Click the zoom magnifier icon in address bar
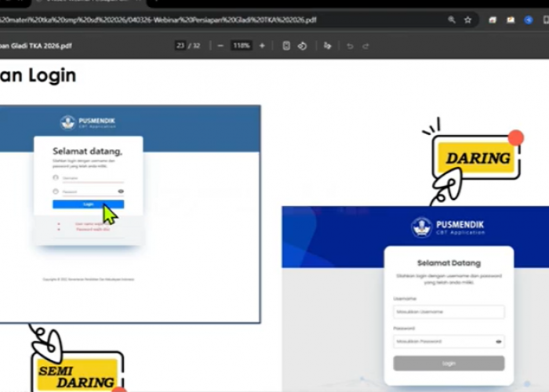 tap(452, 20)
